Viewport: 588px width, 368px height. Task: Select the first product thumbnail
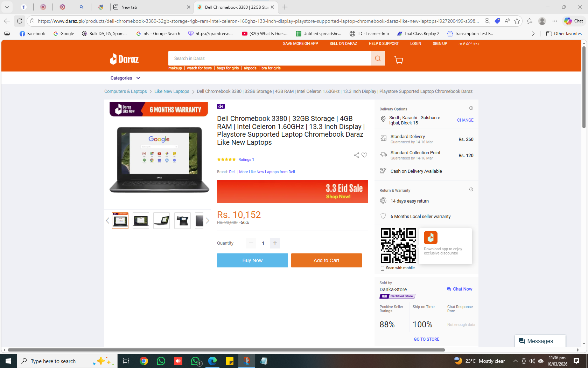point(120,220)
